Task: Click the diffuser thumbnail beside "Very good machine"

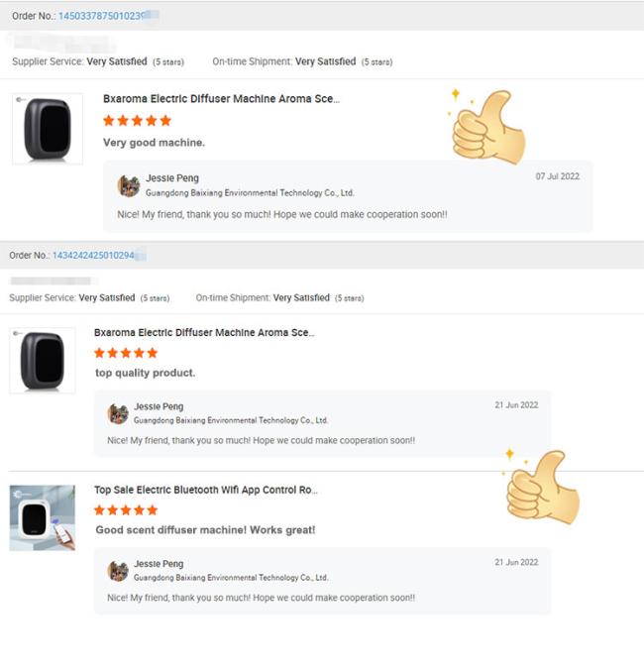Action: click(x=48, y=128)
